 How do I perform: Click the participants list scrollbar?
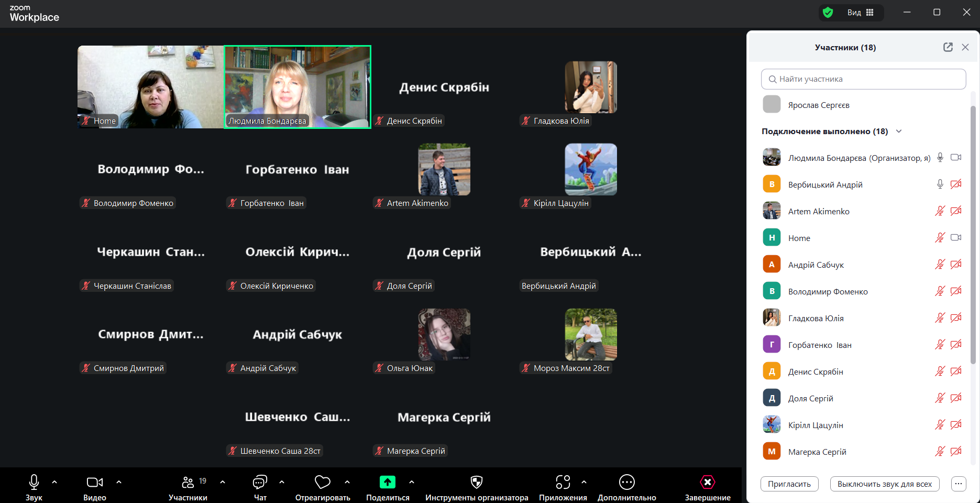click(x=973, y=236)
